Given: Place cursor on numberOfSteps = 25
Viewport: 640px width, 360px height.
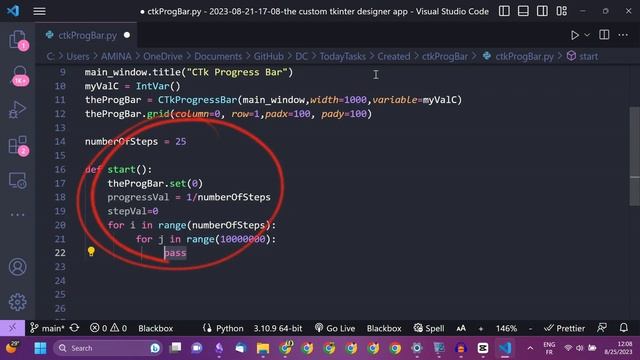Looking at the screenshot, I should point(135,142).
